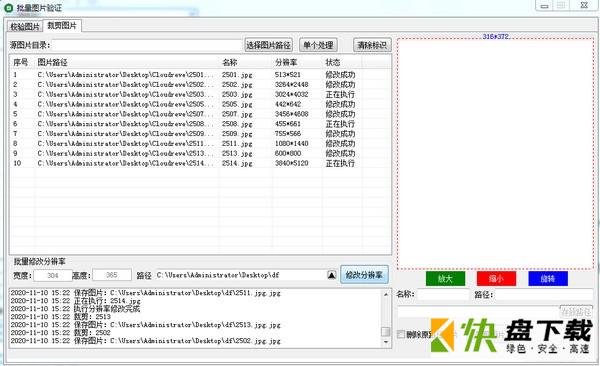Select the row for 2509.jpg

(x=200, y=134)
